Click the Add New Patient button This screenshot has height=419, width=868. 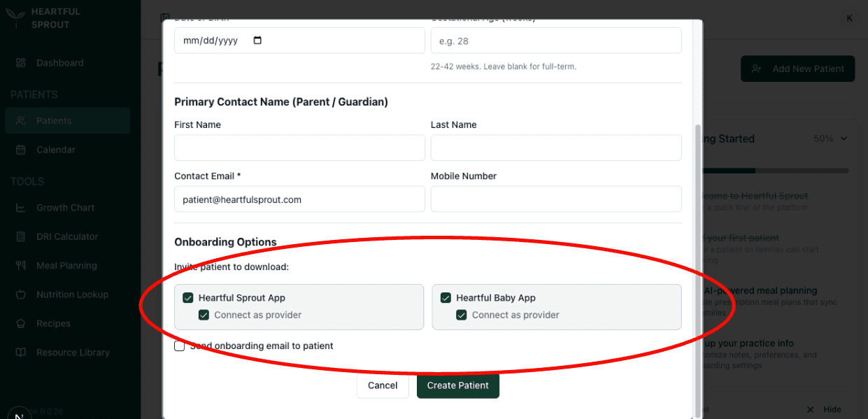pos(797,69)
